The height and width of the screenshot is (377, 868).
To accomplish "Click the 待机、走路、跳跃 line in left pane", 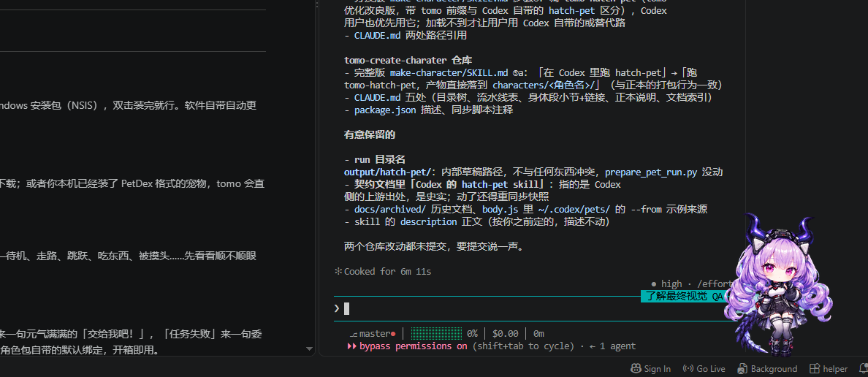I will [129, 256].
